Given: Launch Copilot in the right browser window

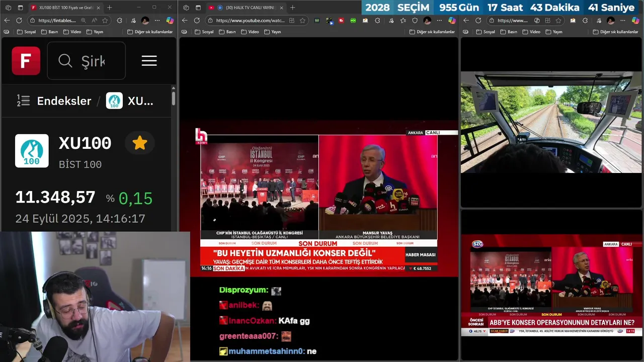Looking at the screenshot, I should (x=635, y=20).
